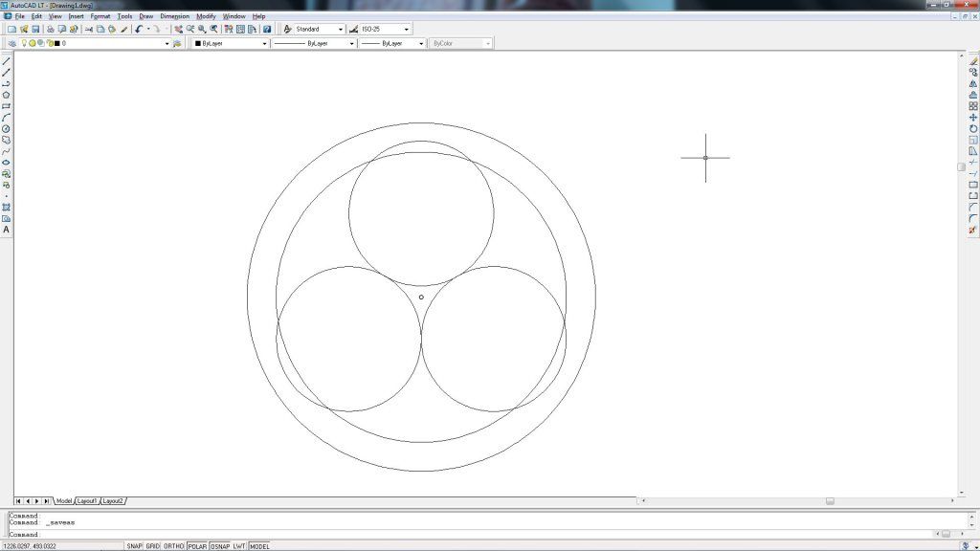Toggle layer 0 on/off lightbulb
This screenshot has height=551, width=980.
[x=24, y=43]
